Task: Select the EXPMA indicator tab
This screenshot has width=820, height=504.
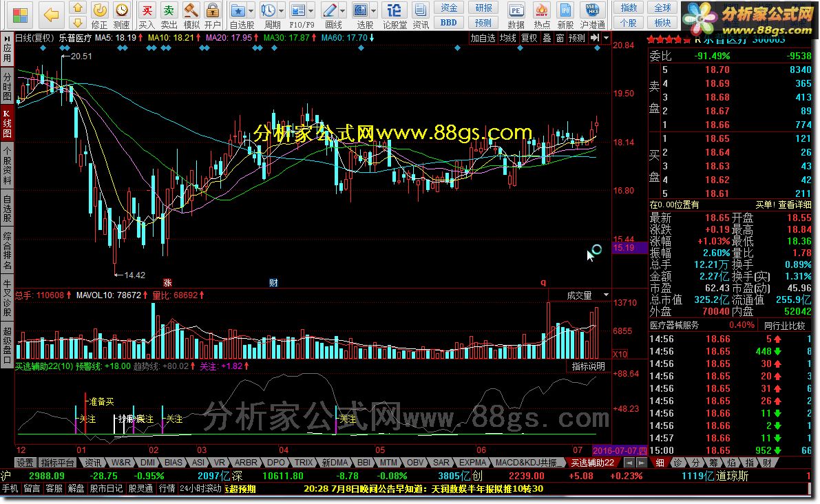Action: coord(473,463)
